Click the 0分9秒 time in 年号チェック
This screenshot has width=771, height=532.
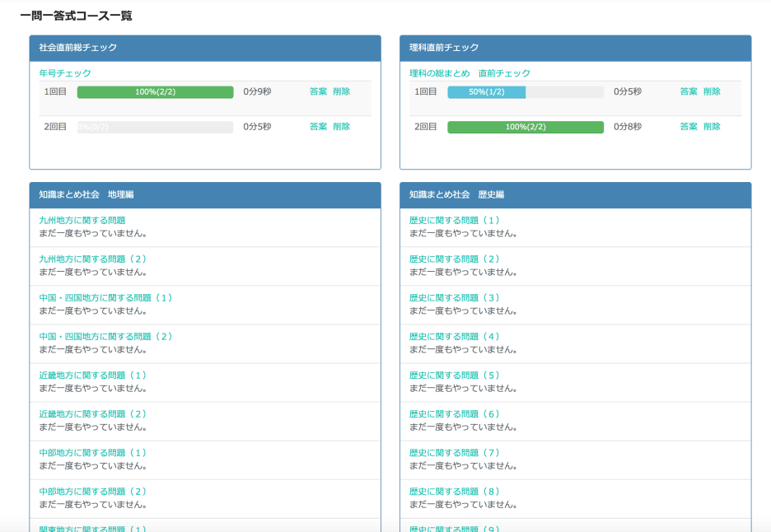(x=257, y=91)
